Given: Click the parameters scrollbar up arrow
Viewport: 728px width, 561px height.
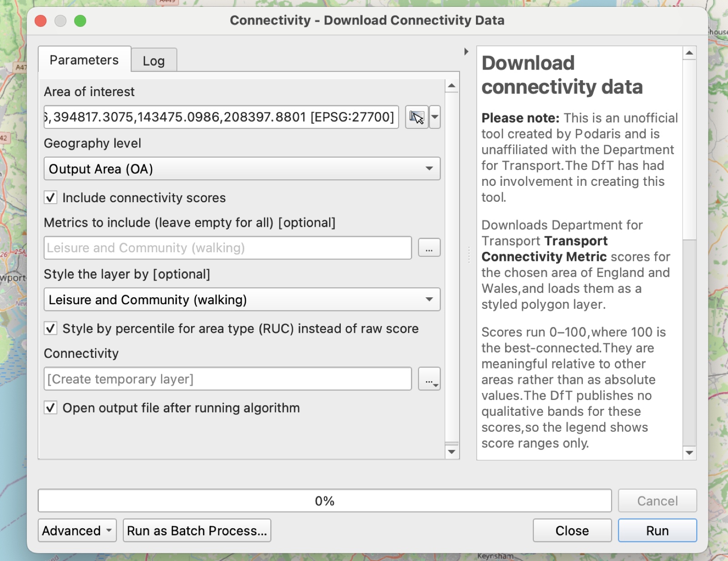Looking at the screenshot, I should tap(451, 86).
